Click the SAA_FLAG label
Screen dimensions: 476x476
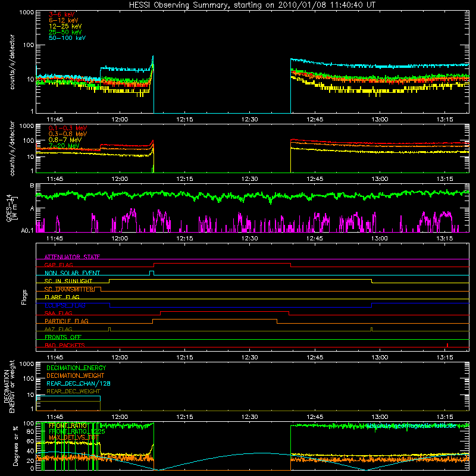58,313
